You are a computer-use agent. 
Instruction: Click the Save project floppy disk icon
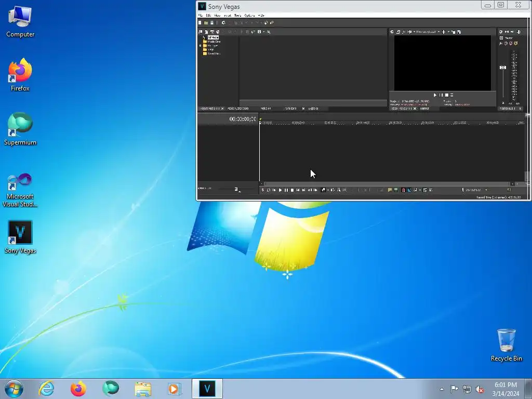pos(212,23)
